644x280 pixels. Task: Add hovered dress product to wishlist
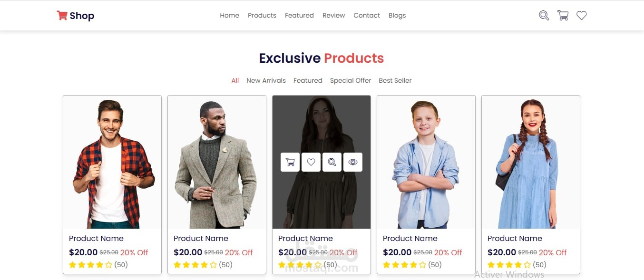pyautogui.click(x=311, y=162)
